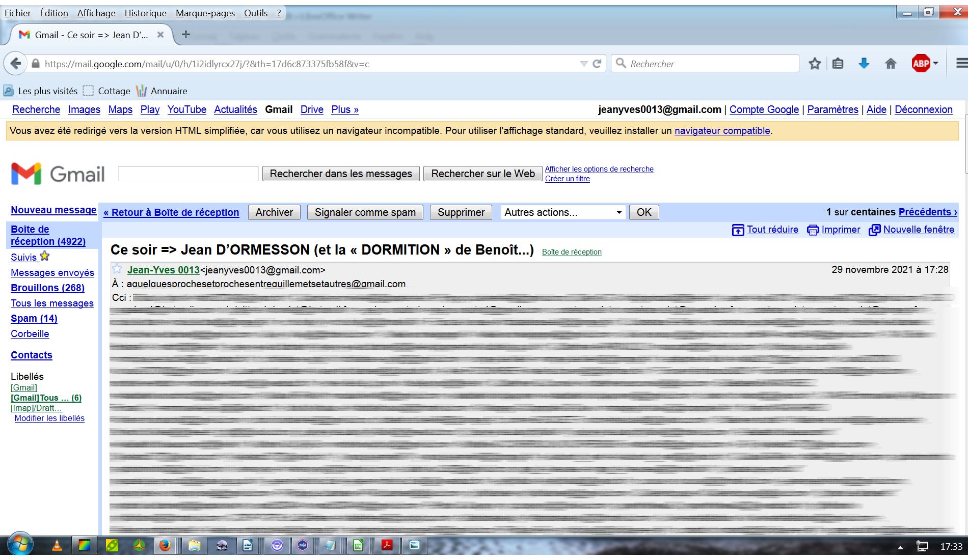Go to the browser home page icon
Image resolution: width=968 pixels, height=560 pixels.
(891, 64)
